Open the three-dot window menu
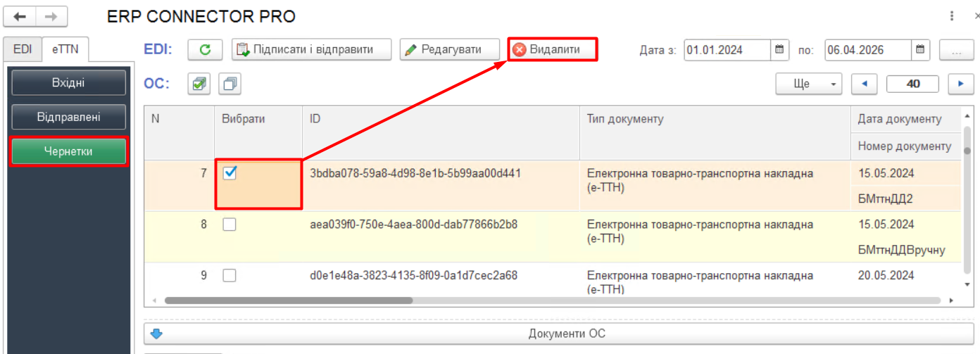Viewport: 980px width, 354px height. (953, 15)
